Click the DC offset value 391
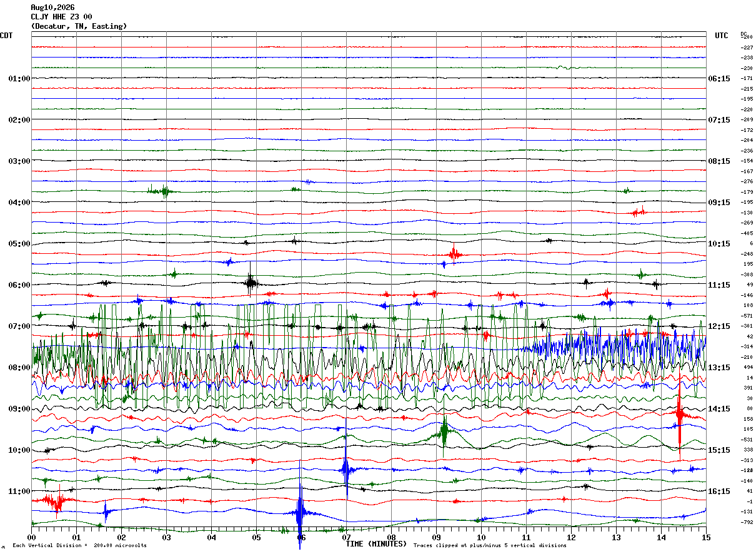This screenshot has width=756, height=554. [x=748, y=388]
